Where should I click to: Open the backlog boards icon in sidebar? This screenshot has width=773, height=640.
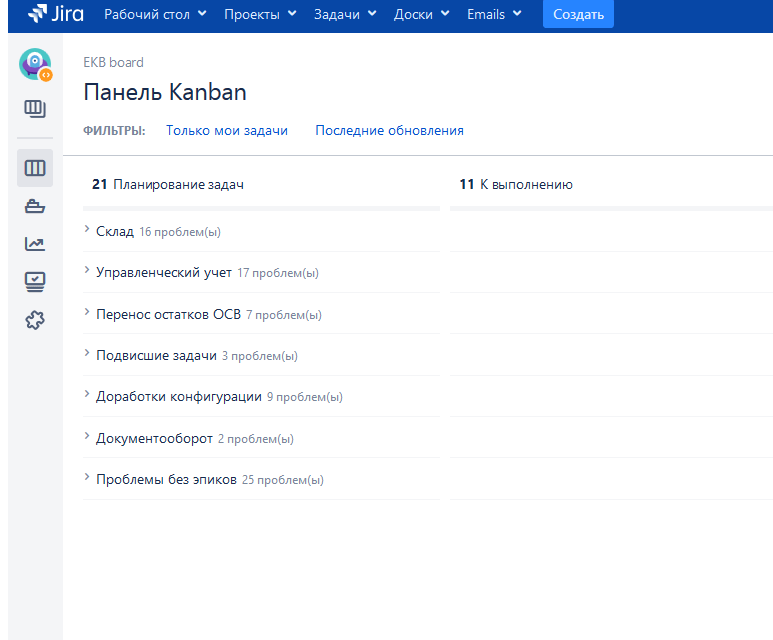coord(35,108)
